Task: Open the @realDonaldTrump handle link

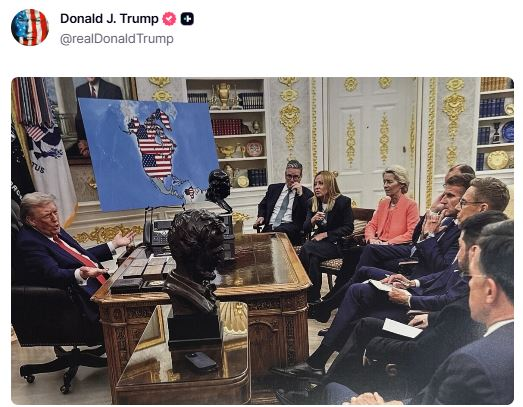Action: click(x=117, y=39)
